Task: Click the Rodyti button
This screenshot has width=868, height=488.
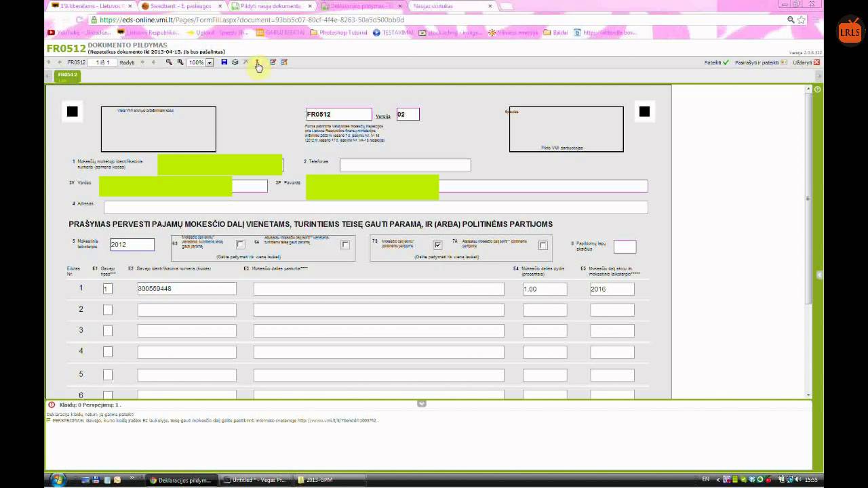Action: click(127, 62)
